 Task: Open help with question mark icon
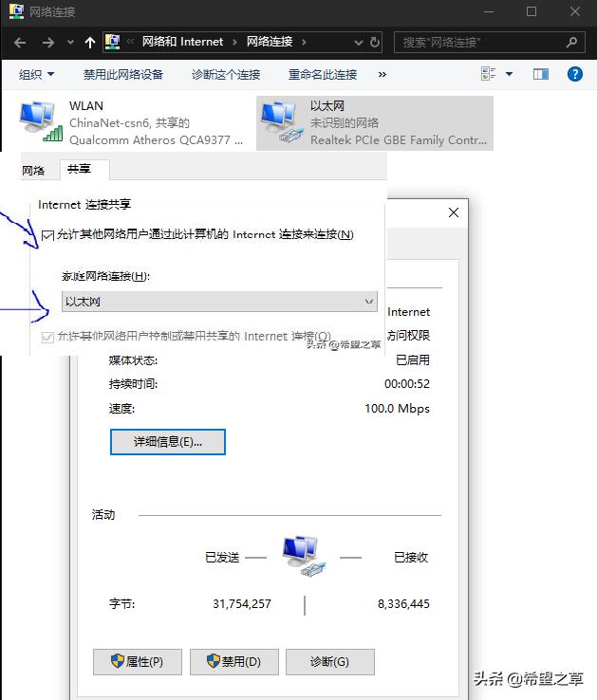coord(575,74)
